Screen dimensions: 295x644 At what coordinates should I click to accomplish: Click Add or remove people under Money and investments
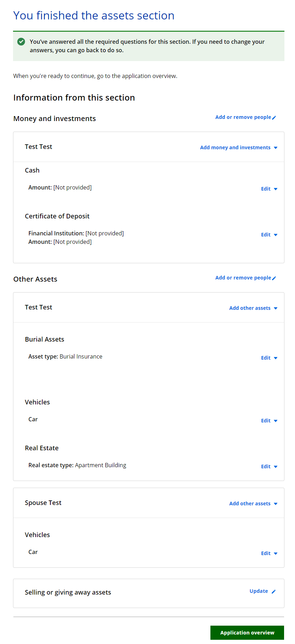tap(243, 117)
